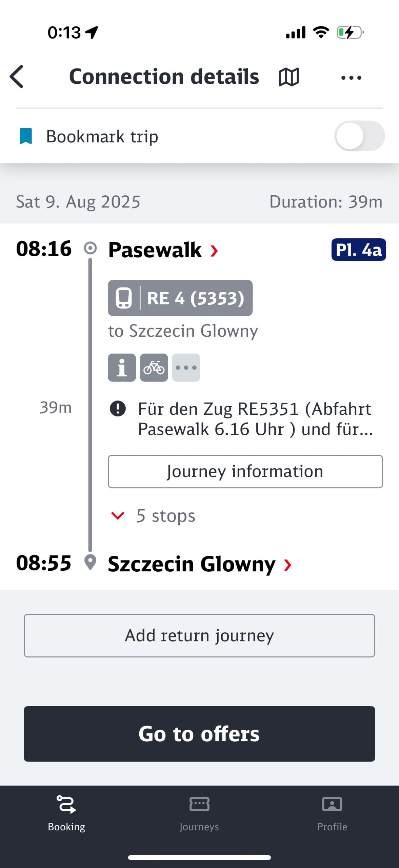
Task: Open the three-dot options menu in header
Action: 351,78
